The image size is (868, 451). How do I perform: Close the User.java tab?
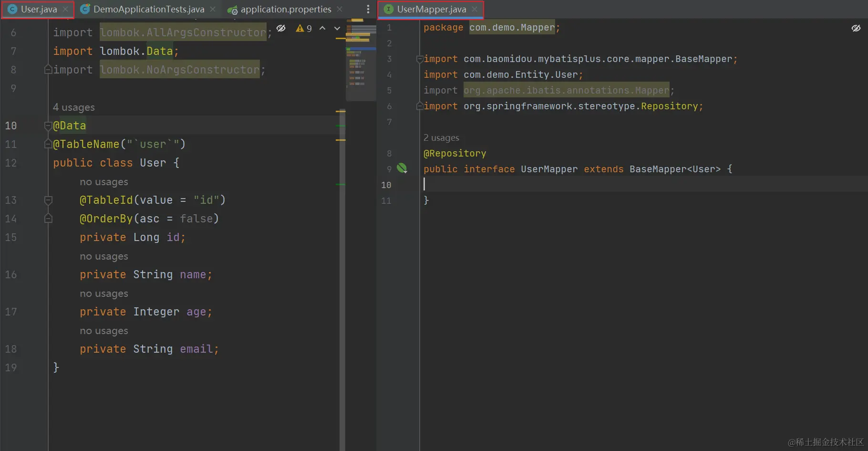coord(65,9)
